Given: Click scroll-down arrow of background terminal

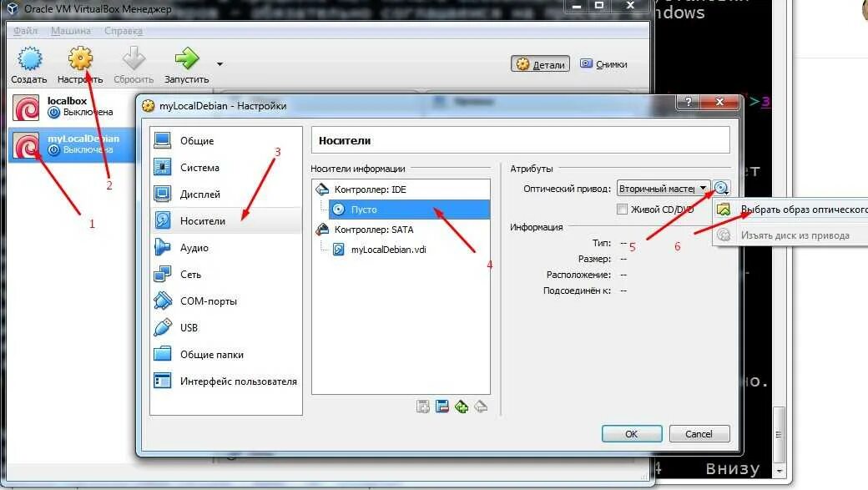Looking at the screenshot, I should (x=780, y=471).
